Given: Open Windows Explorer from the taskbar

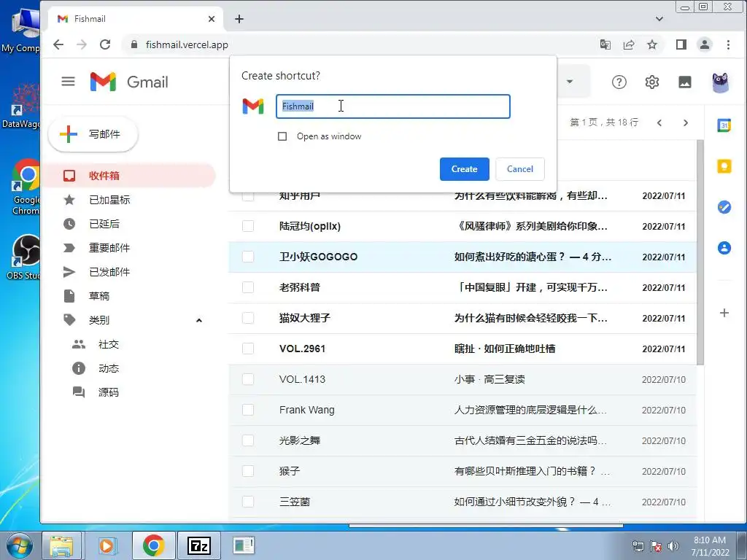Looking at the screenshot, I should [x=61, y=545].
